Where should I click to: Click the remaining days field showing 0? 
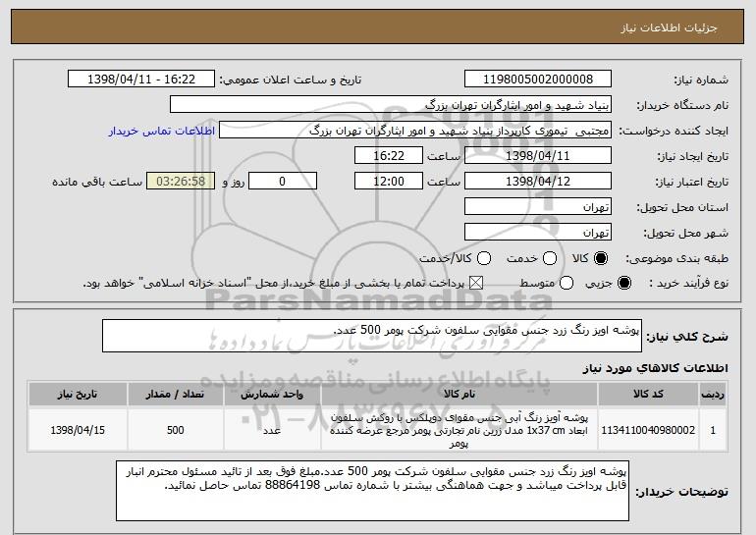[283, 182]
